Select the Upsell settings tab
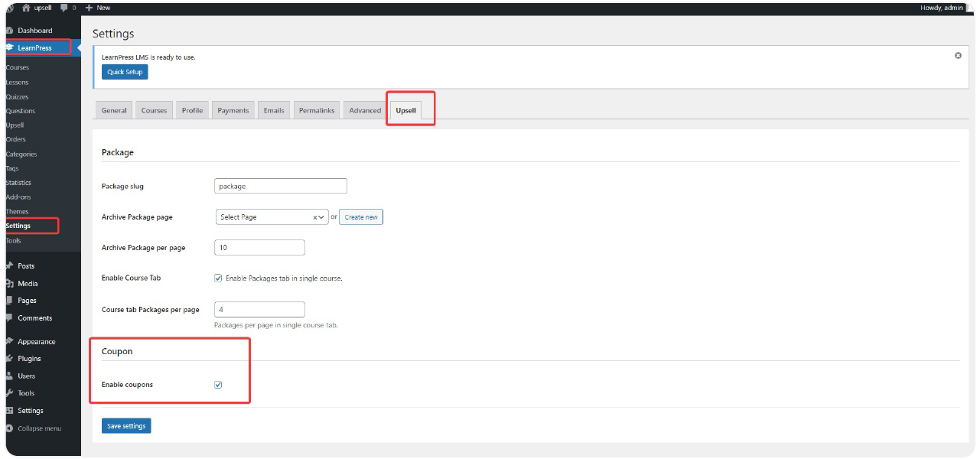The width and height of the screenshot is (980, 459). tap(406, 110)
